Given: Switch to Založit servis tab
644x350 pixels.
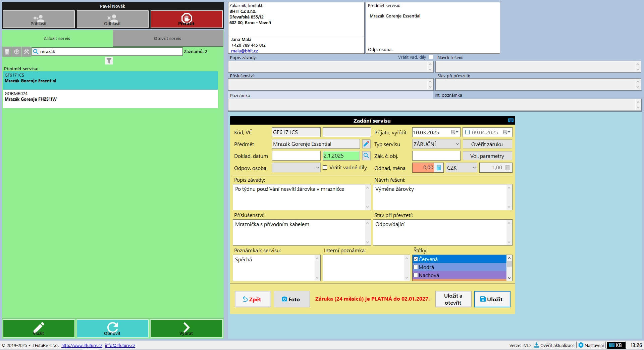Looking at the screenshot, I should 57,38.
